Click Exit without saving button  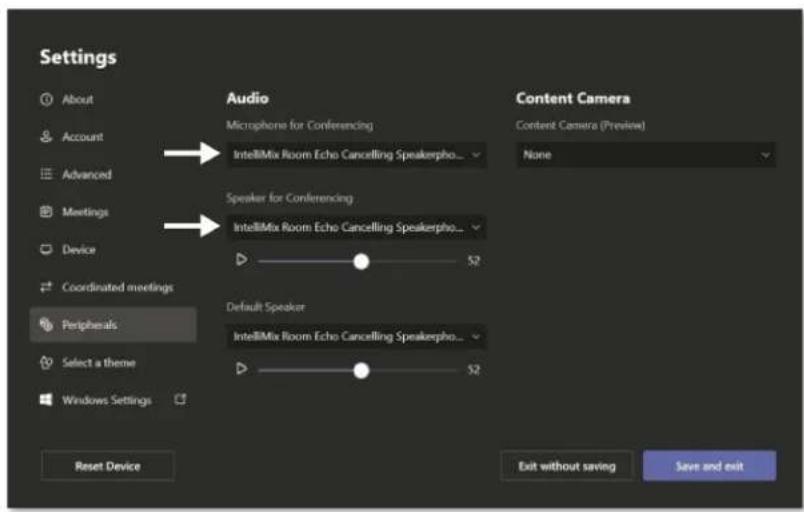[567, 466]
